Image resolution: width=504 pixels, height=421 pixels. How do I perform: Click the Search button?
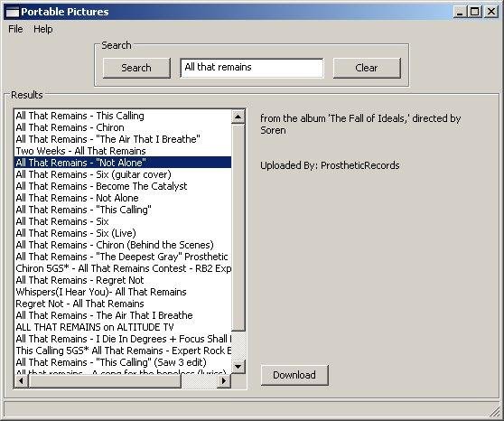[136, 68]
